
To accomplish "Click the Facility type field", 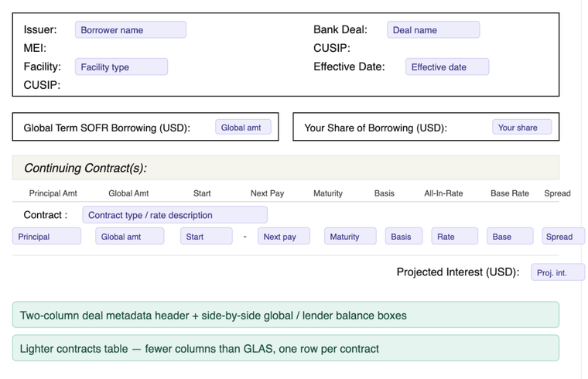I will [x=121, y=67].
